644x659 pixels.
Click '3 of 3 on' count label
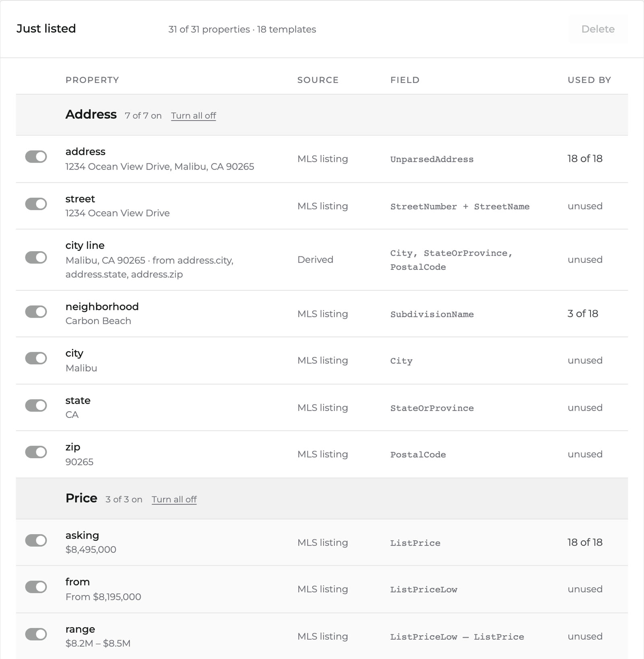point(124,499)
